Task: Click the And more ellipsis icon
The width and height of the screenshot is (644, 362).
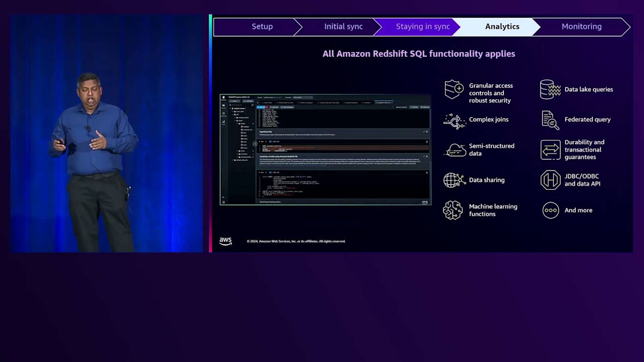Action: 551,210
